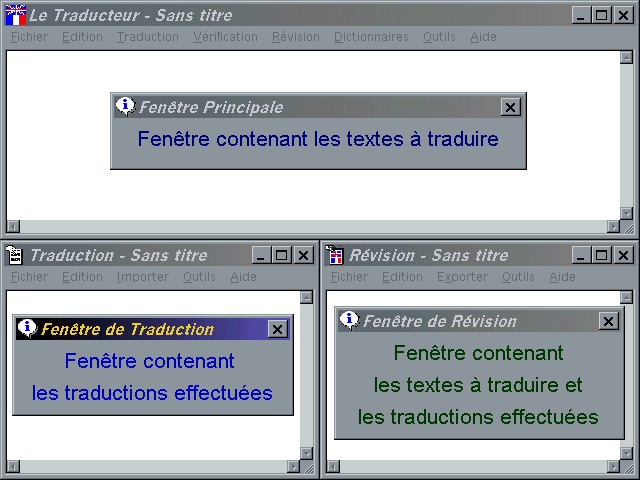Click text 'Fenêtre contenant les textes à traduire'

click(318, 139)
